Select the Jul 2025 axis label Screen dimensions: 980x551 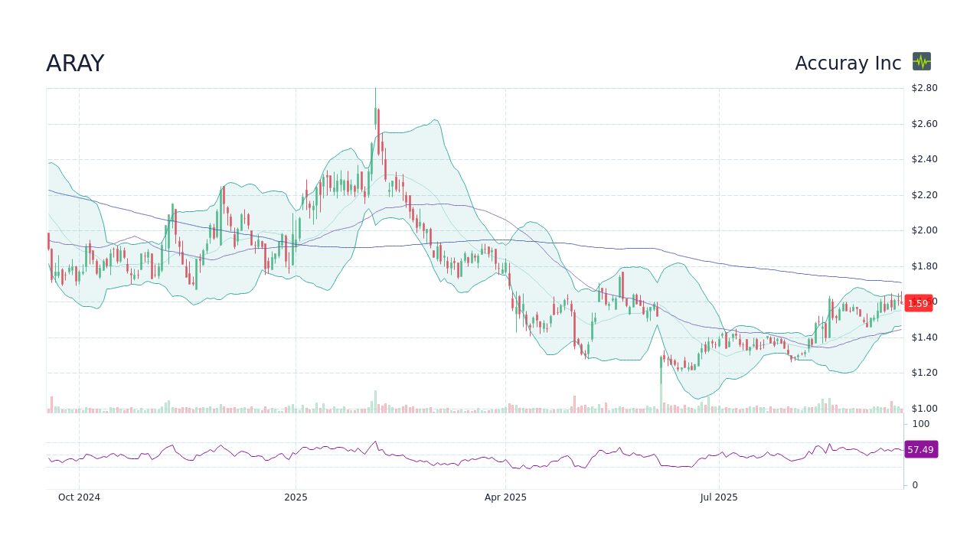(x=719, y=497)
